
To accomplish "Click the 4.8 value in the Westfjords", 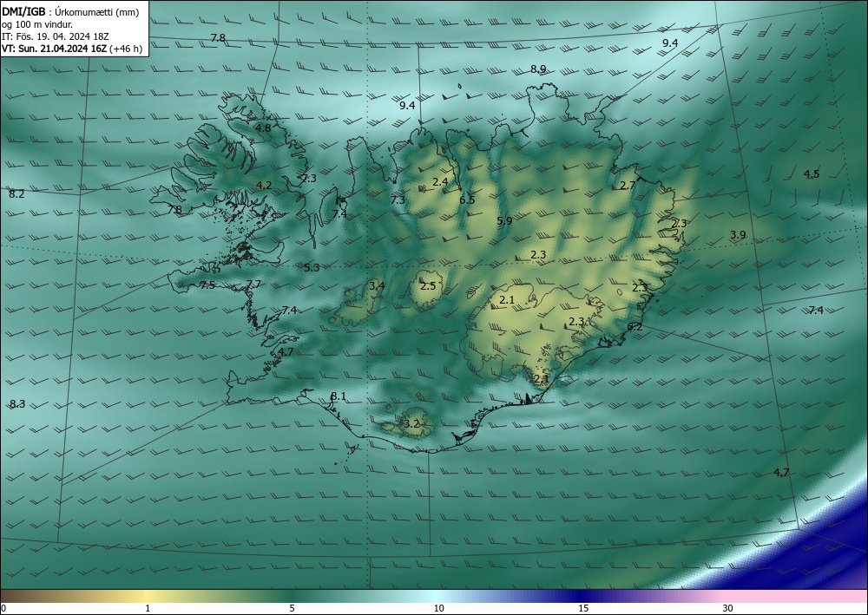I will 263,128.
